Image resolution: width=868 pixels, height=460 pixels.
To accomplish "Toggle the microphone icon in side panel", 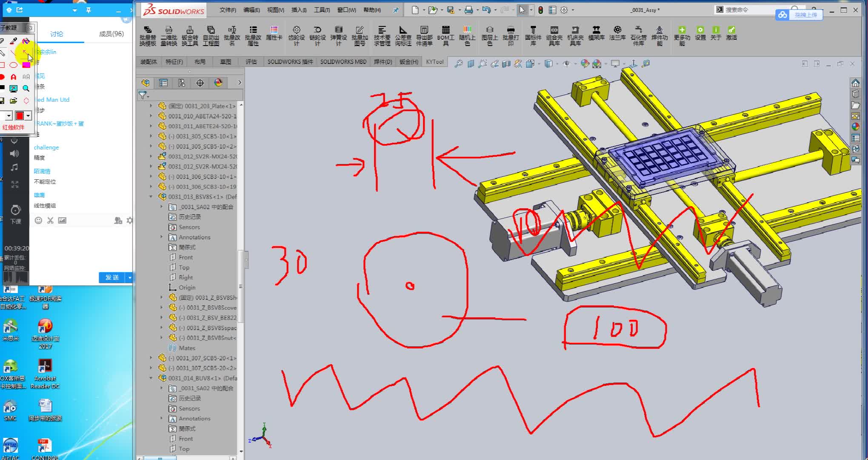I will [14, 141].
